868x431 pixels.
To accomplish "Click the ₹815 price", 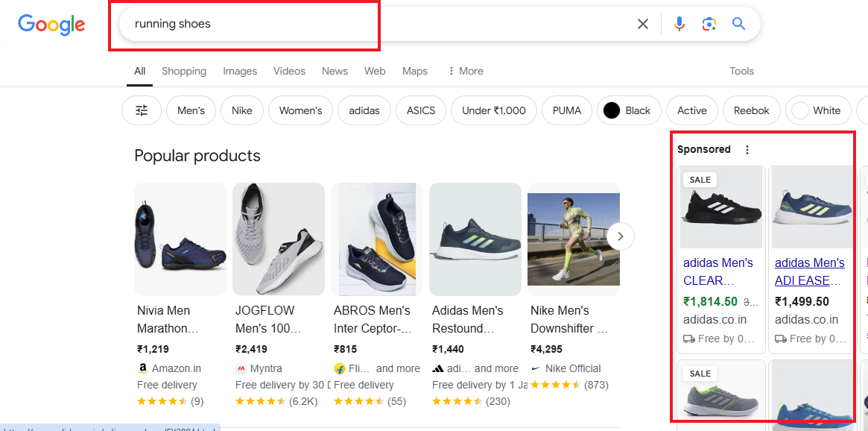I will (x=346, y=349).
